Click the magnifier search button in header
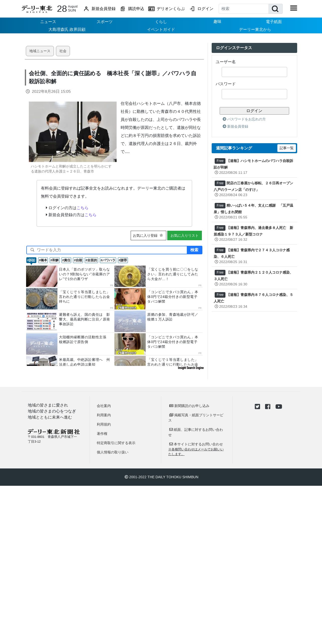The width and height of the screenshot is (322, 644). click(275, 9)
